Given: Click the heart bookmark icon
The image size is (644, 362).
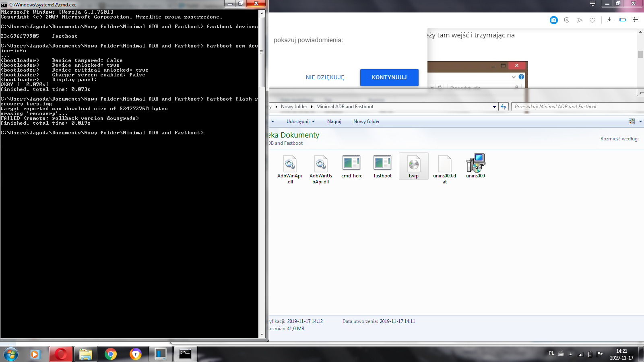Looking at the screenshot, I should point(592,20).
